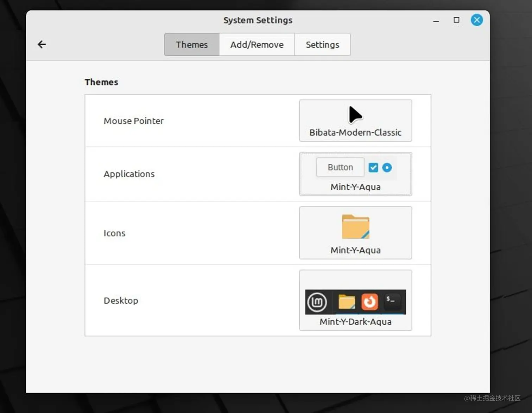Click the 'Applications' row label
532x413 pixels.
pos(129,174)
